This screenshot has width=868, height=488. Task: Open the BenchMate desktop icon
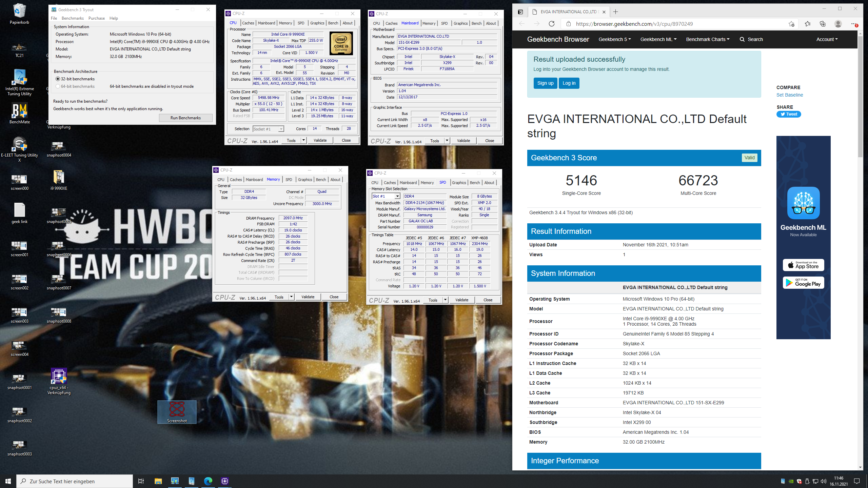(19, 114)
